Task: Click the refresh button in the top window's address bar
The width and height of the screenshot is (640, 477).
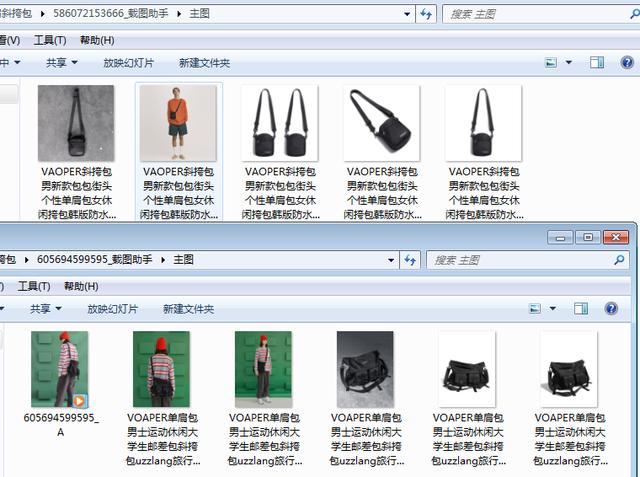Action: tap(427, 14)
